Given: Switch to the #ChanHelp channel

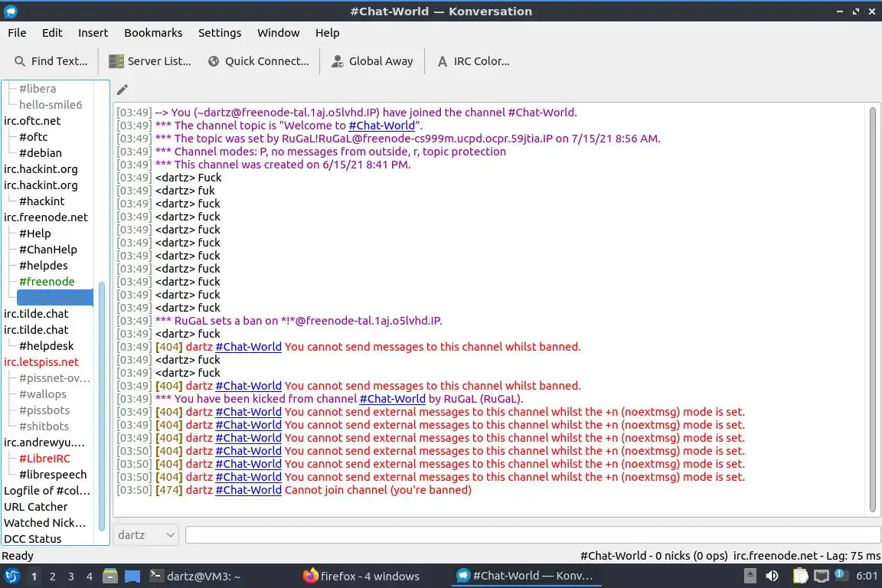Looking at the screenshot, I should tap(47, 250).
